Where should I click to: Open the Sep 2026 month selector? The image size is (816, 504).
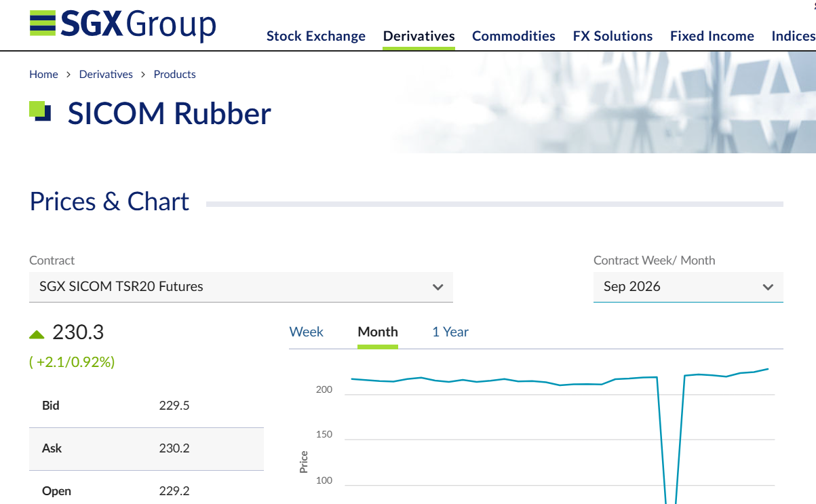[688, 287]
